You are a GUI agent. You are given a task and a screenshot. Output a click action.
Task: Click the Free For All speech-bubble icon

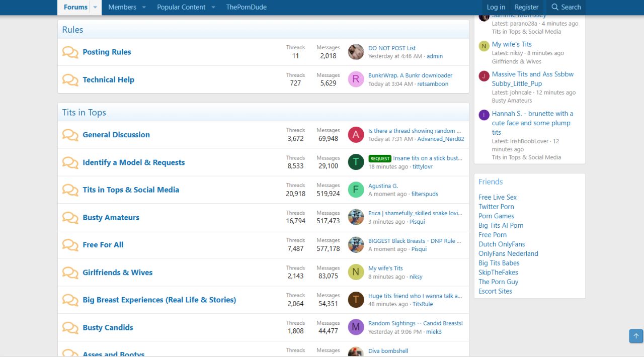[70, 245]
